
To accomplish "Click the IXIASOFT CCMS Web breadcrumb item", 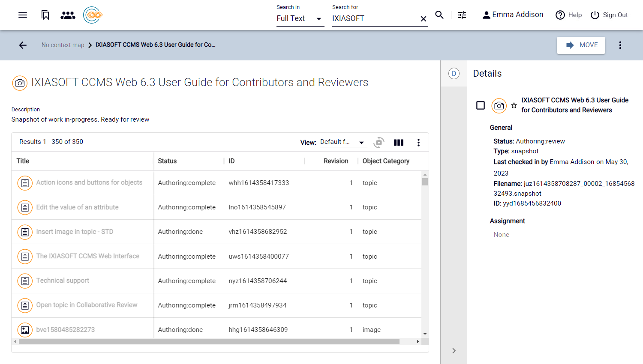I will 156,45.
